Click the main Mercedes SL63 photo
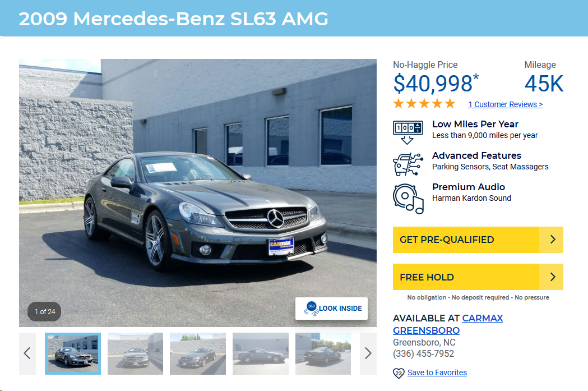The height and width of the screenshot is (391, 588). tap(198, 192)
